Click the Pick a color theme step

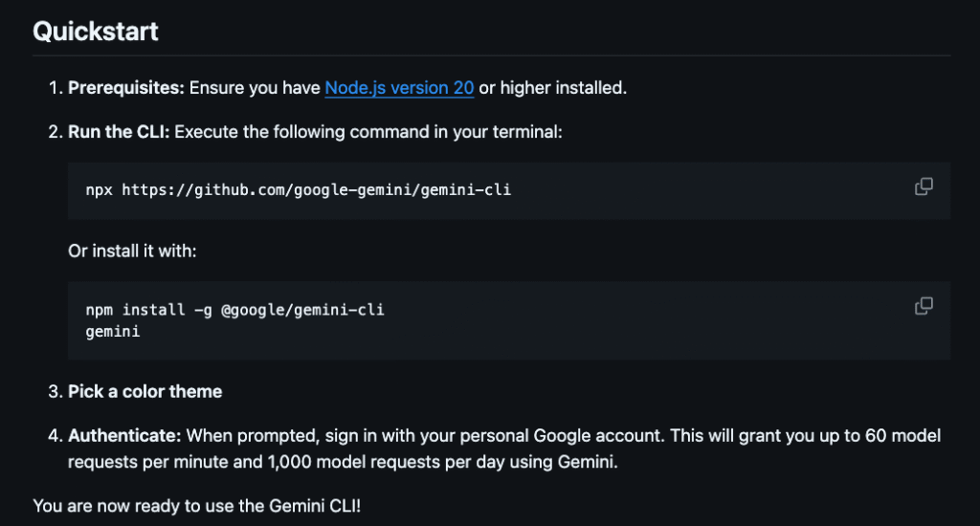145,392
